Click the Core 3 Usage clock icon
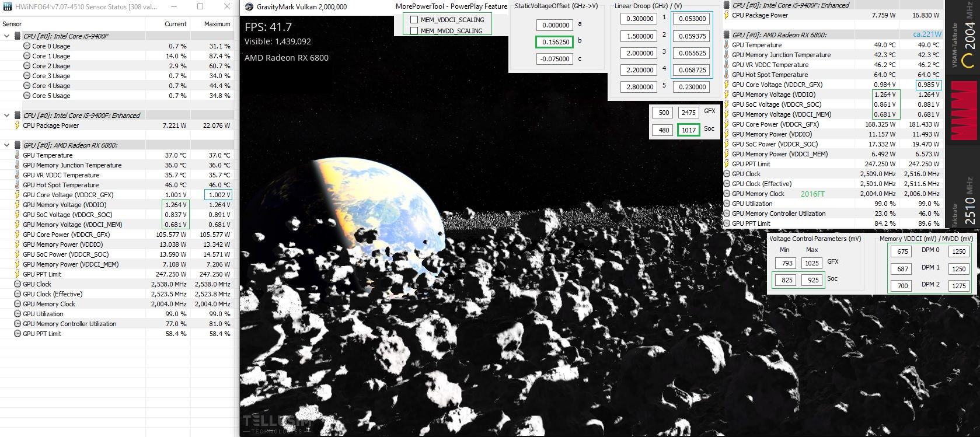Viewport: 980px width, 437px height. pyautogui.click(x=27, y=76)
